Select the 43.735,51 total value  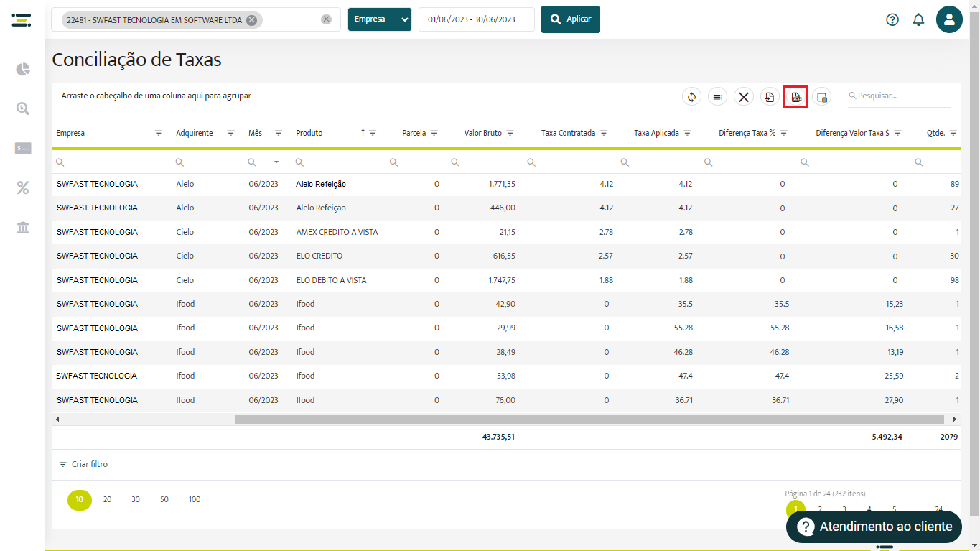498,436
